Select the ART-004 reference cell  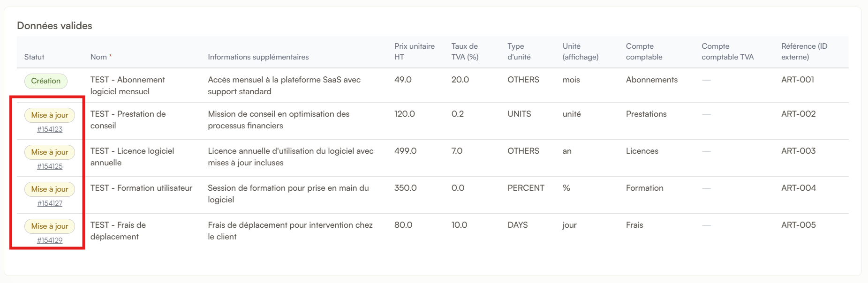point(799,188)
